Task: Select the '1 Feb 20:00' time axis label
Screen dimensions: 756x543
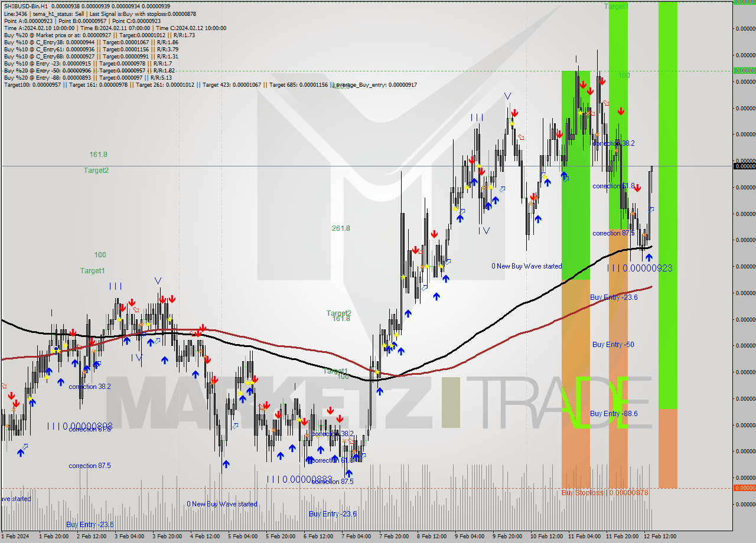Action: tap(54, 536)
